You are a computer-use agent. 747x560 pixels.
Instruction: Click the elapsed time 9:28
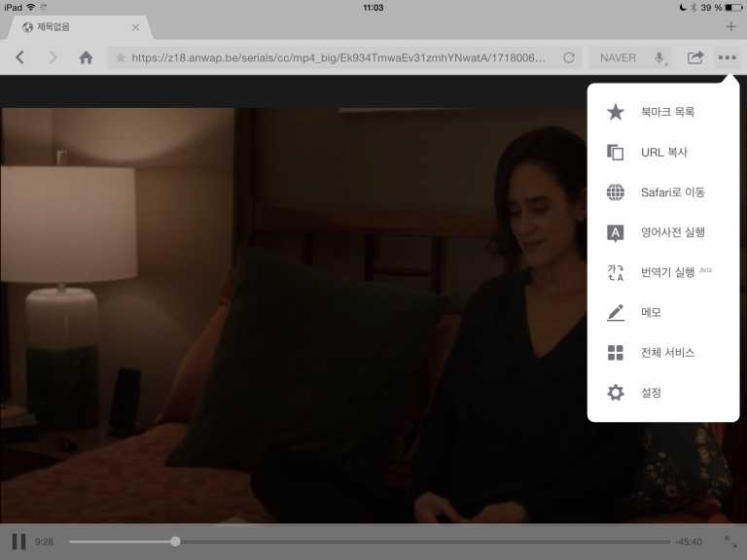[44, 542]
